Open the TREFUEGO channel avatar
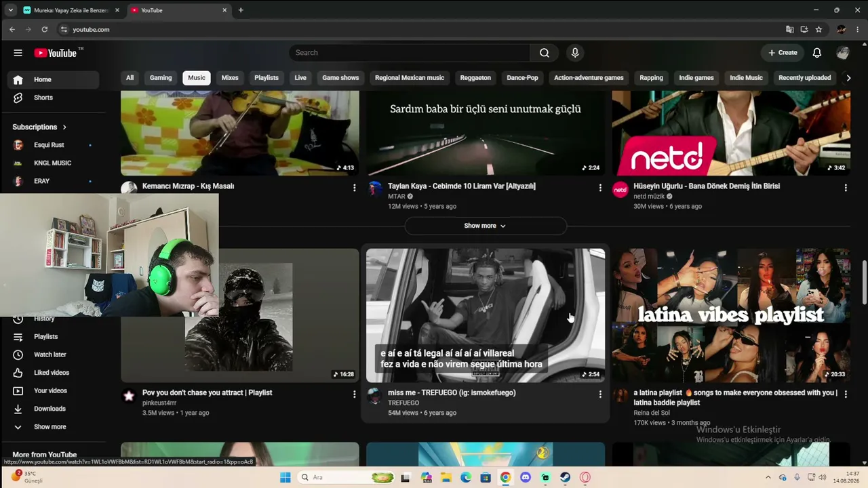 pyautogui.click(x=375, y=396)
